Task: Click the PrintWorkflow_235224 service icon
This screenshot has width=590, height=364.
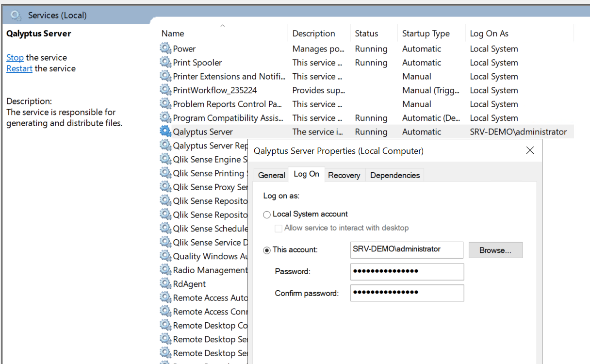Action: click(165, 90)
